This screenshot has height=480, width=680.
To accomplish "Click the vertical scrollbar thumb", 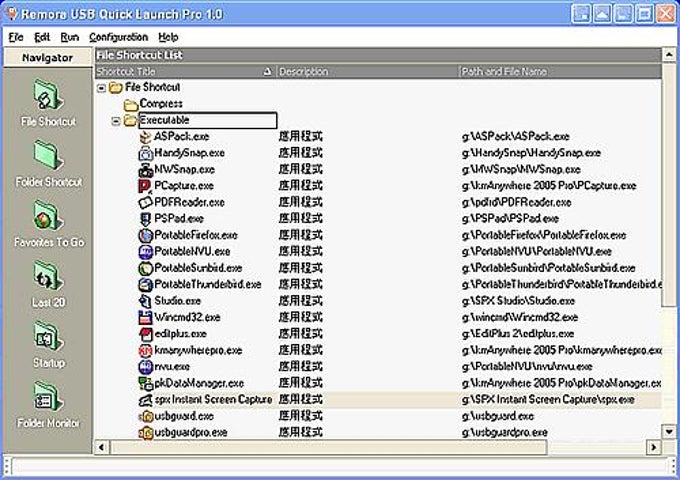I will tap(669, 184).
